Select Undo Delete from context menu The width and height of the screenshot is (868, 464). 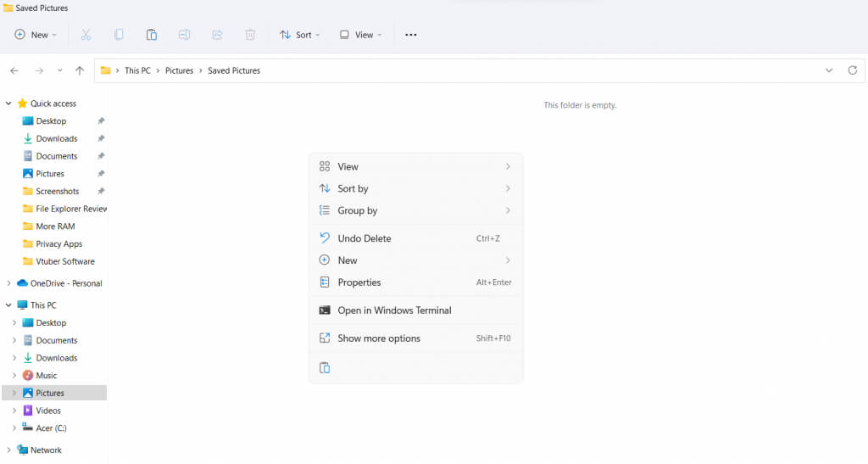(x=364, y=238)
